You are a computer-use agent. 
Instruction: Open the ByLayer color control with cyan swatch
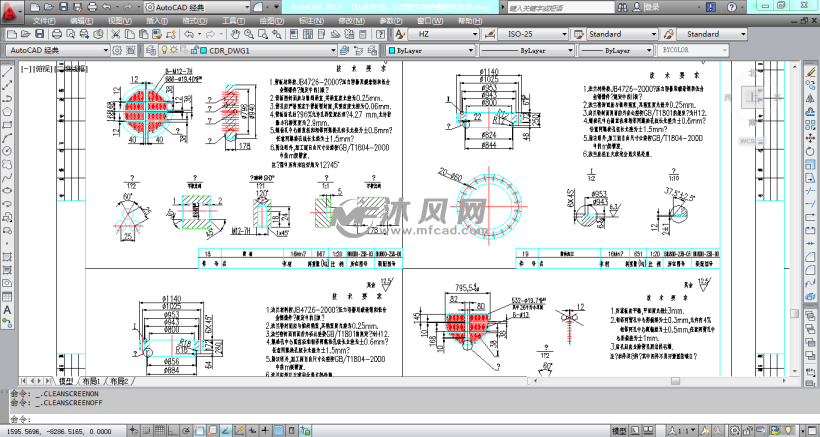[x=430, y=51]
